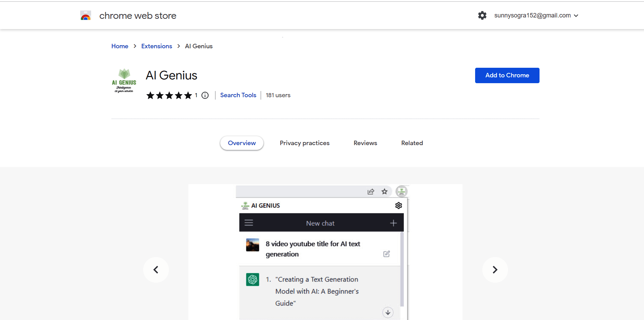Click the info icon next to the rating
644x320 pixels.
click(x=205, y=95)
